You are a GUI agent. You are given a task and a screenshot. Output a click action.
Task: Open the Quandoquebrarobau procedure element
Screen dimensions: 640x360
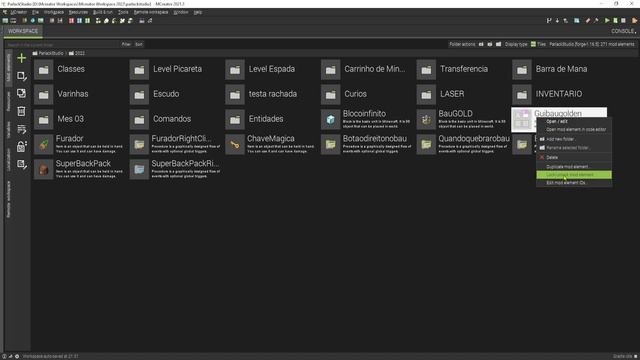462,144
